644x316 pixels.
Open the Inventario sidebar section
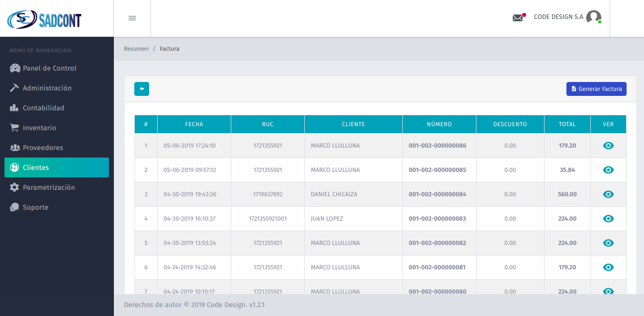(x=39, y=128)
